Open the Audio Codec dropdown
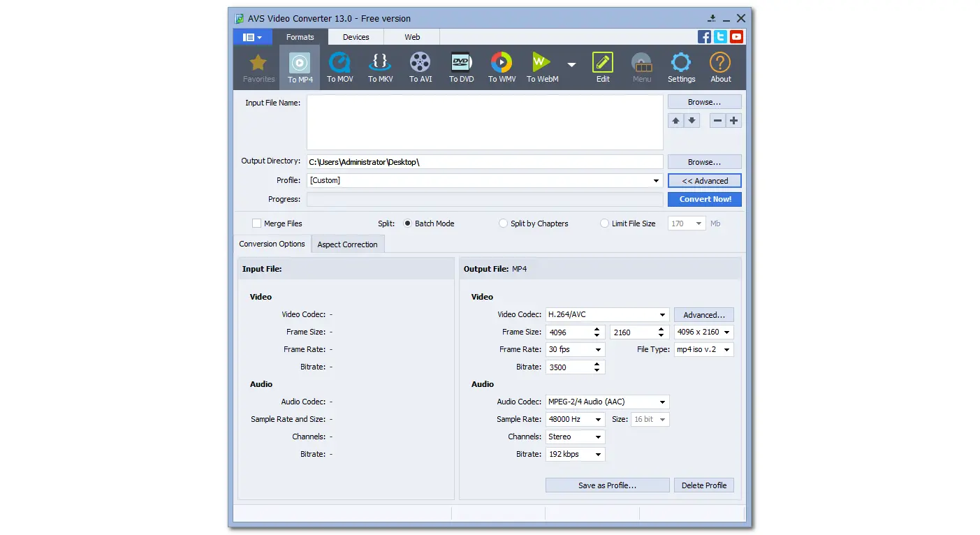The image size is (980, 535). (x=607, y=402)
